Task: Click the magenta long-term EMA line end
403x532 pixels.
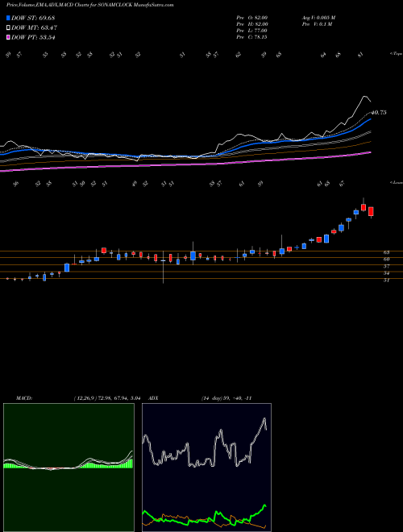Action: (x=371, y=152)
